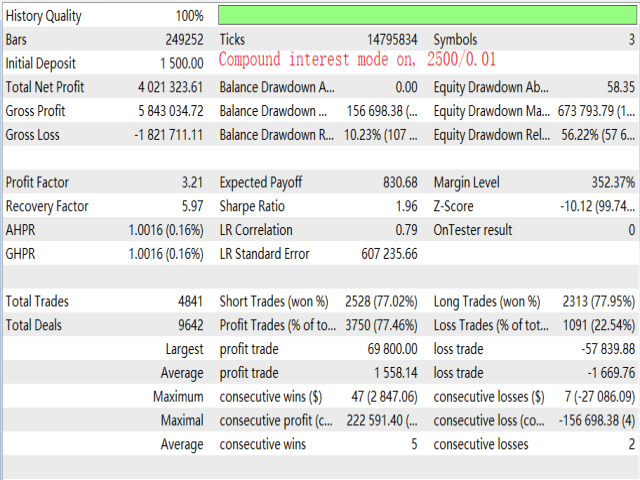Image resolution: width=640 pixels, height=480 pixels.
Task: Click the Ticks value 14795834
Action: [392, 40]
